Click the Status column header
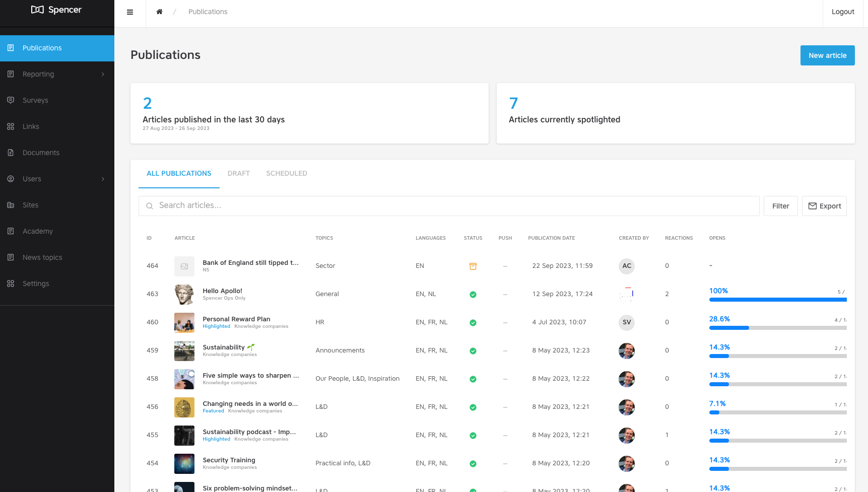 (473, 238)
